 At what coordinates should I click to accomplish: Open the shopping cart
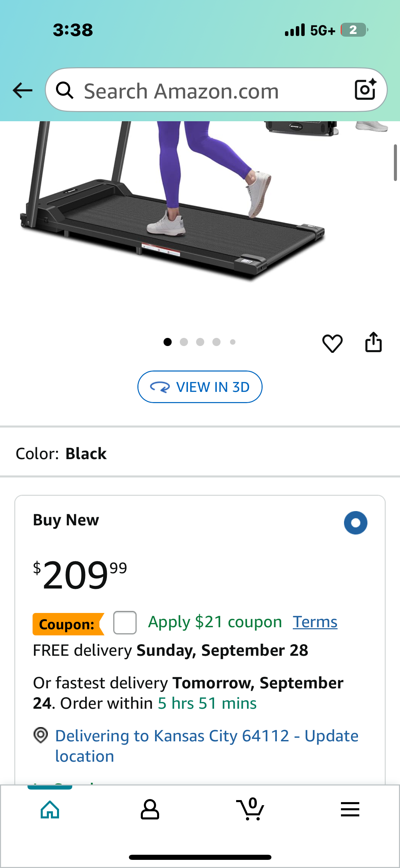tap(250, 810)
